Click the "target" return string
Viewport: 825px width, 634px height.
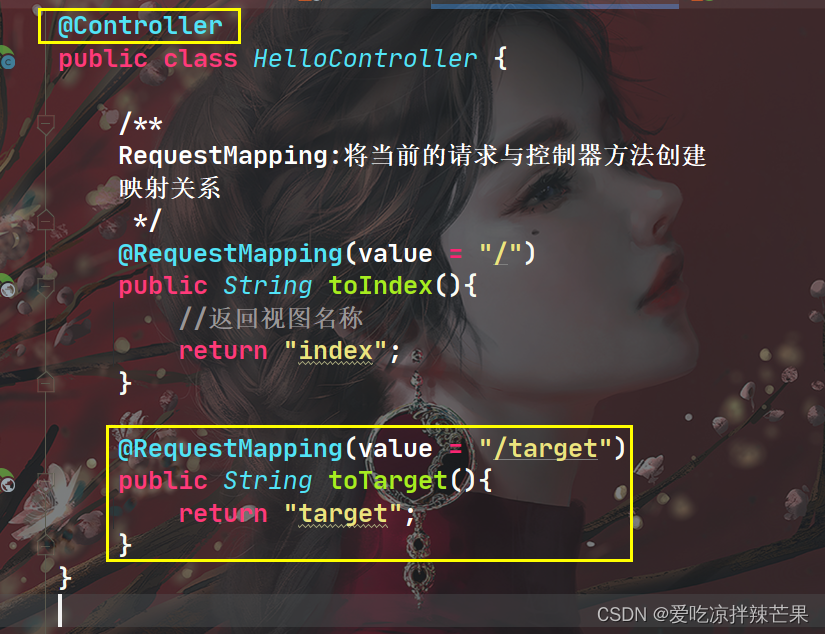tap(343, 514)
